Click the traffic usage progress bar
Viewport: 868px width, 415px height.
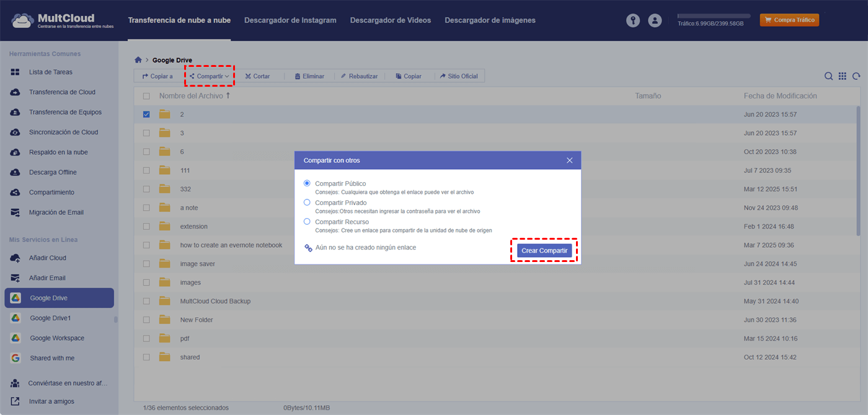(x=714, y=15)
